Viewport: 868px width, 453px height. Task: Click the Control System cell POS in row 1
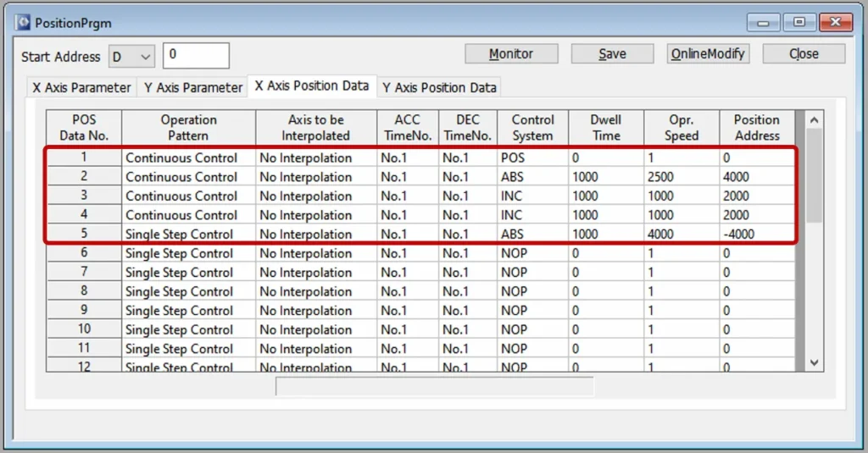[532, 157]
